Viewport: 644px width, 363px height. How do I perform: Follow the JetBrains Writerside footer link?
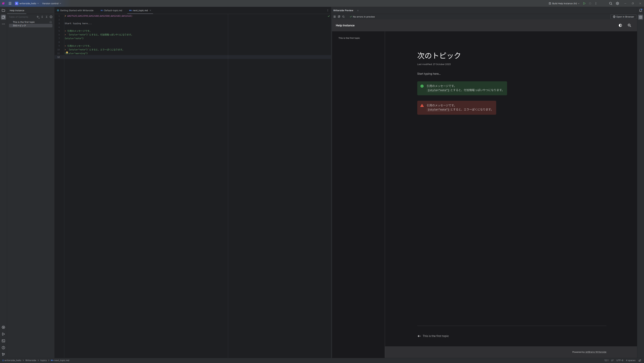[596, 352]
